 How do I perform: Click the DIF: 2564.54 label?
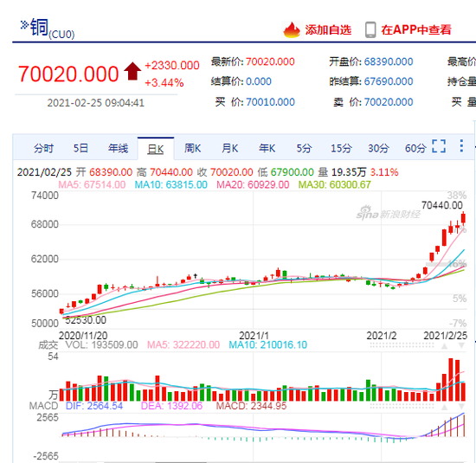tap(94, 406)
